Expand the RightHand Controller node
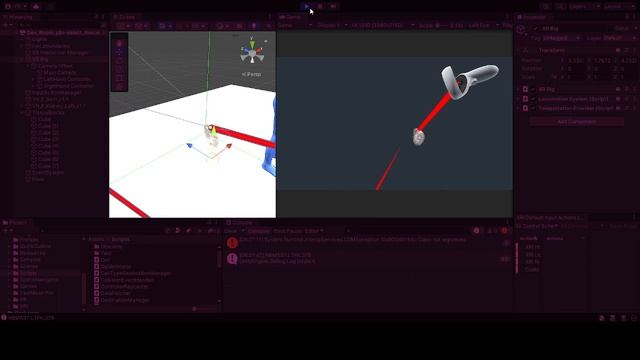The image size is (640, 360). click(33, 86)
